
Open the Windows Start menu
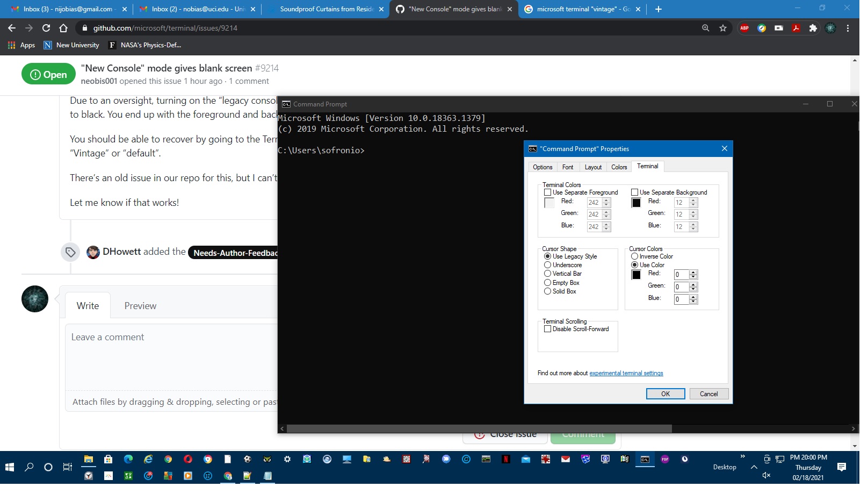point(10,467)
